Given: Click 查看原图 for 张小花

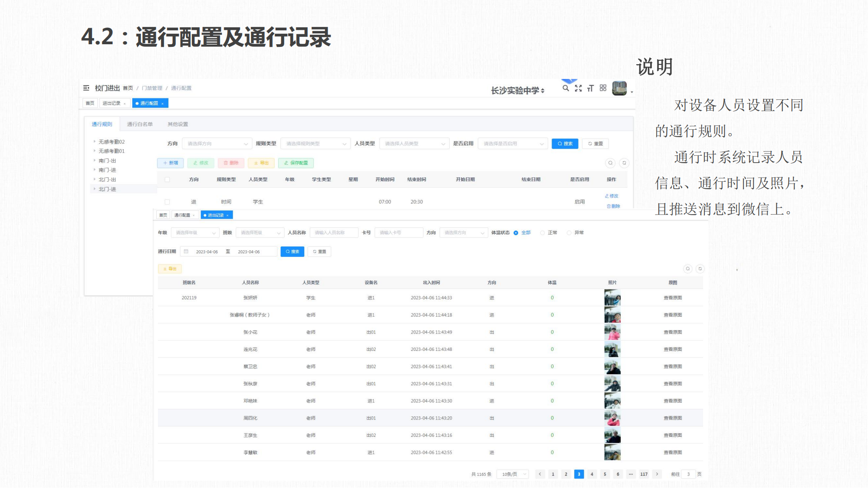Looking at the screenshot, I should (x=673, y=332).
